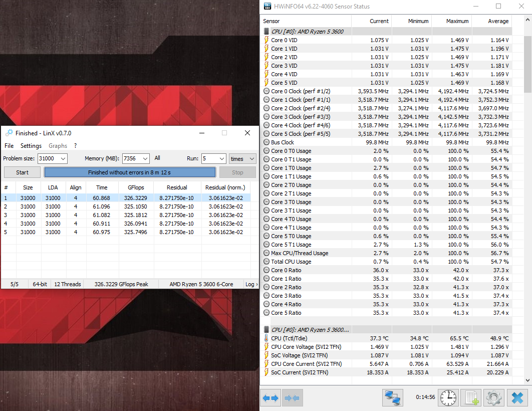Click the LinX gear icon in title bar
The height and width of the screenshot is (411, 532).
pyautogui.click(x=9, y=133)
